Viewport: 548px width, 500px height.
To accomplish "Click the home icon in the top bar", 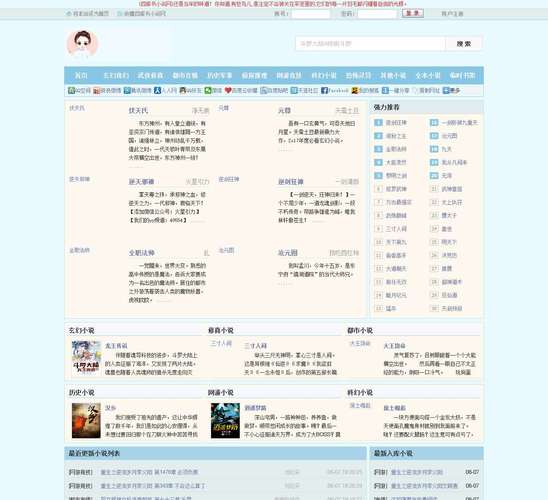I will coord(69,14).
